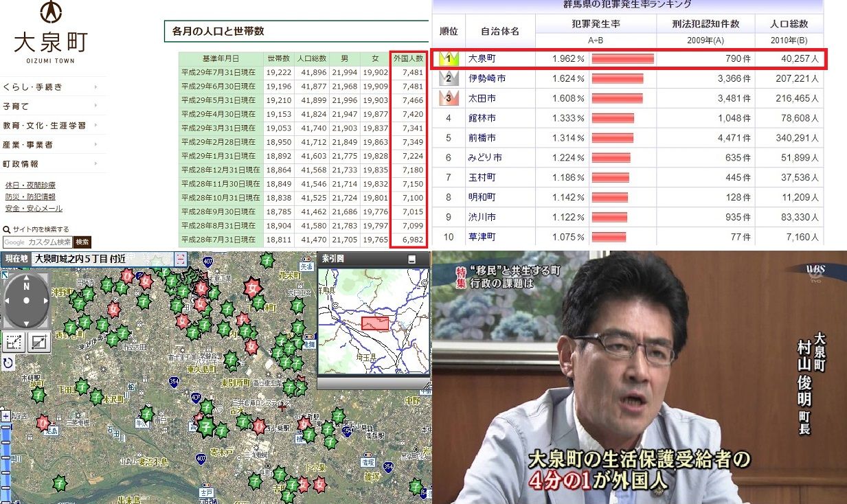This screenshot has width=847, height=504.
Task: Open 太田市 in the ranking table
Action: coord(482,99)
